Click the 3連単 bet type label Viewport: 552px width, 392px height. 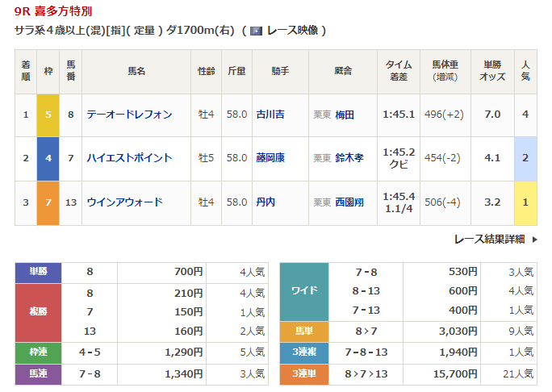pos(303,373)
